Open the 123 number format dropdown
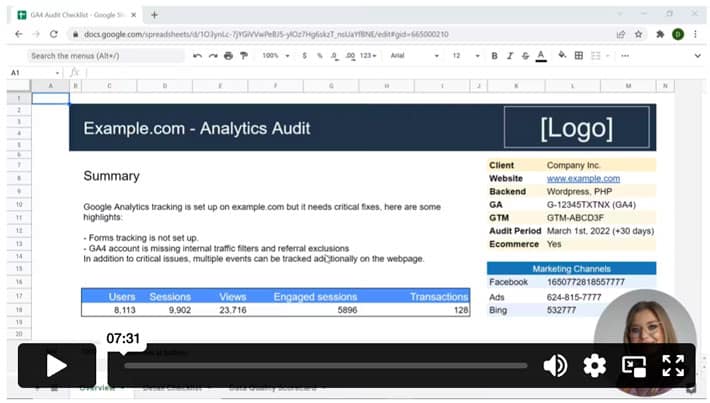 368,56
